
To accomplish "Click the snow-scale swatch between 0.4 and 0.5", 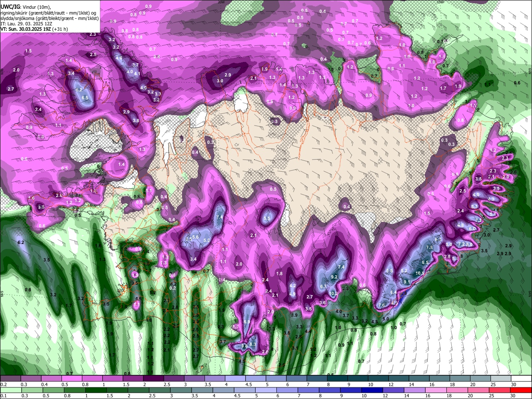I will click(51, 378).
